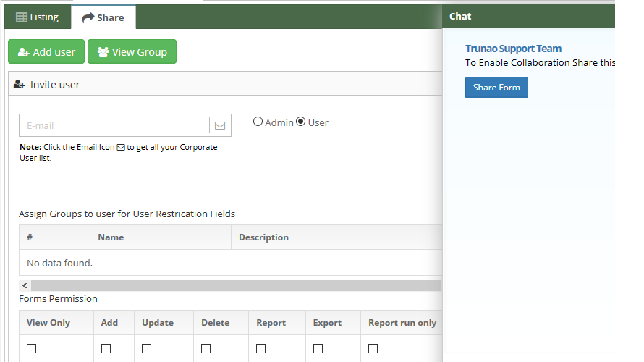Select the Admin radio button
The image size is (644, 362).
(258, 122)
